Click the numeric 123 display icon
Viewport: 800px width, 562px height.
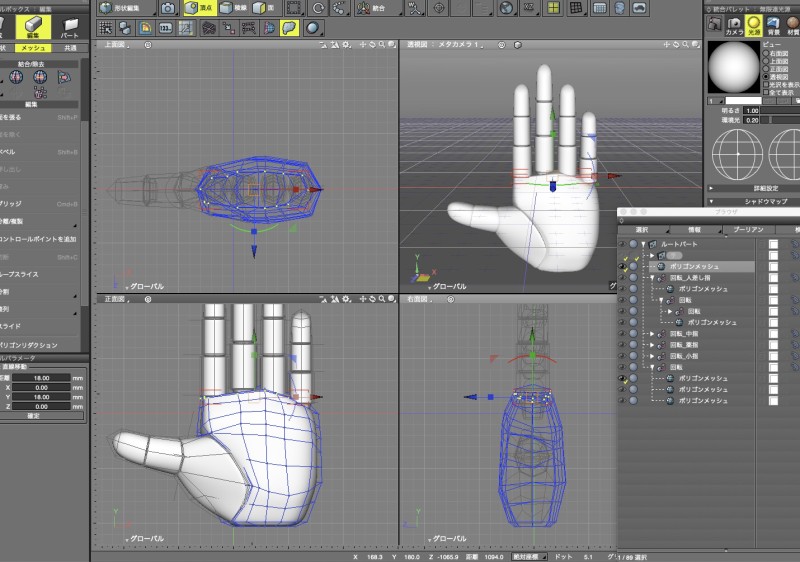point(166,28)
